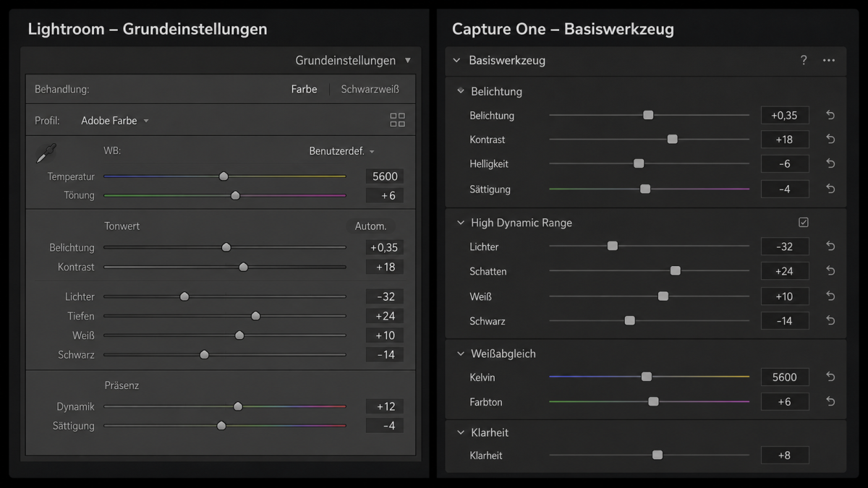The image size is (868, 488).
Task: Click the Farbton slider handle
Action: click(x=654, y=401)
